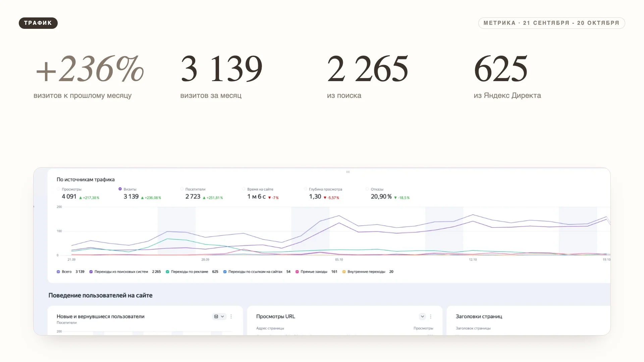The width and height of the screenshot is (644, 362).
Task: Select the Глубина просмотра radio button
Action: (x=306, y=189)
